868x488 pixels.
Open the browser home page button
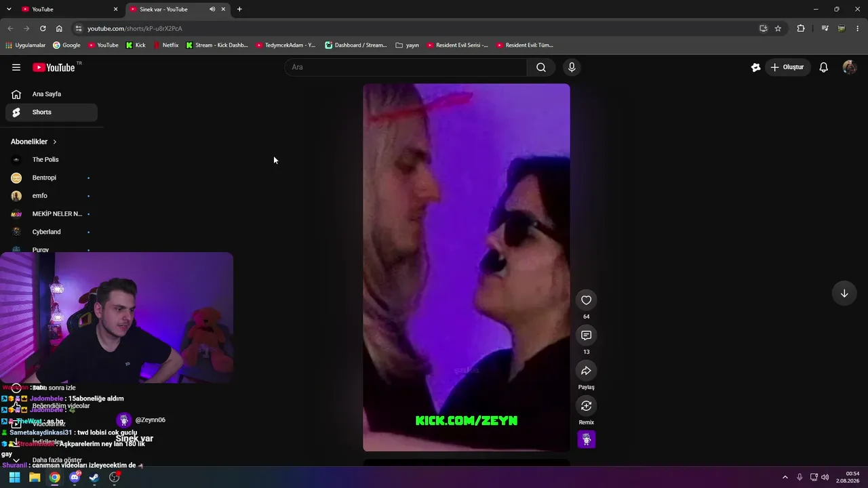point(59,28)
